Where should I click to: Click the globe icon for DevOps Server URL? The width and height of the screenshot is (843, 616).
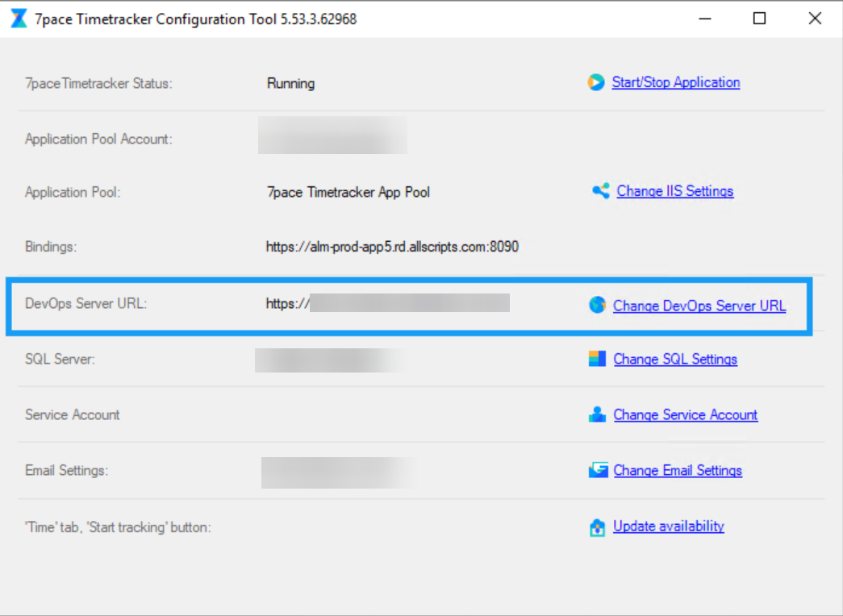tap(597, 305)
